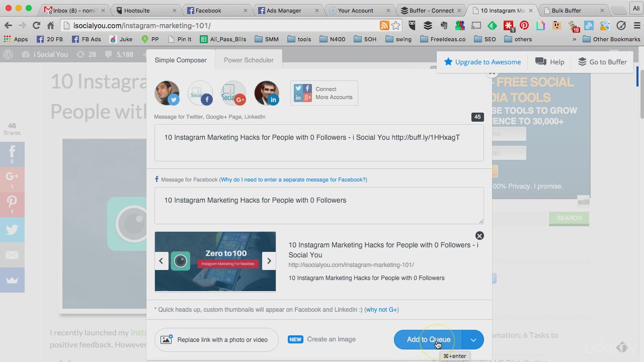Screen dimensions: 644x362
Task: Click the Twitter message text field
Action: coord(319,143)
